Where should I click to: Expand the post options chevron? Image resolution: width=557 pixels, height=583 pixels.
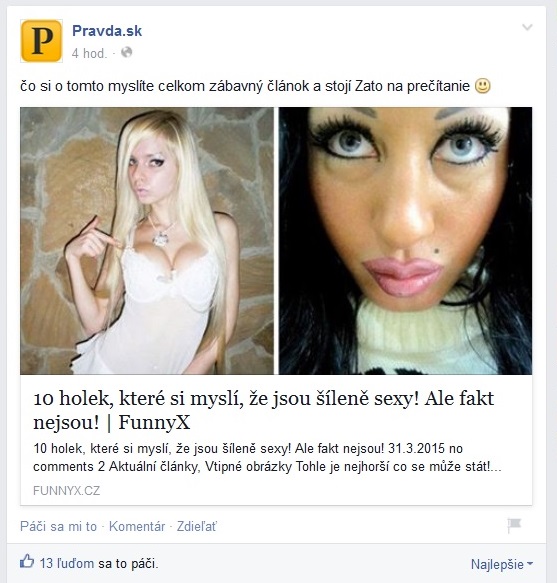tap(527, 27)
